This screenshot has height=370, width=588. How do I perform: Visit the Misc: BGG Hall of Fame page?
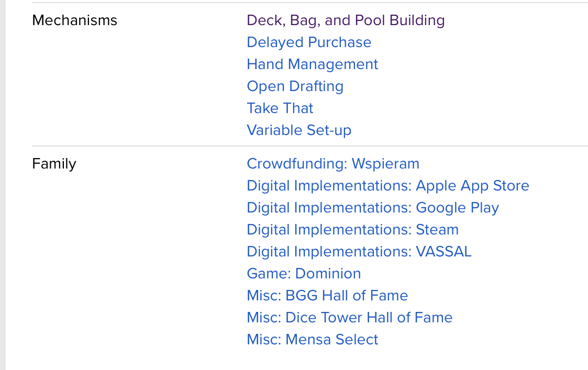click(327, 296)
